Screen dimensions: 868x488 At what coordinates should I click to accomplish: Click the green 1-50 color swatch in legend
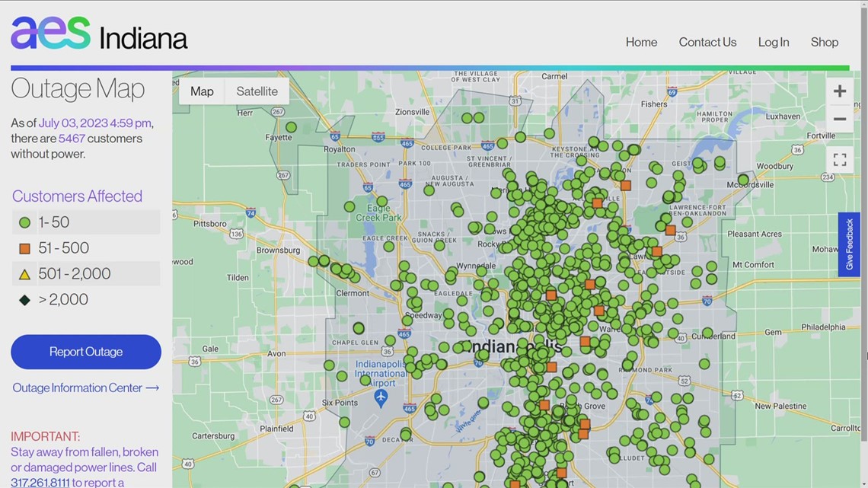click(24, 222)
